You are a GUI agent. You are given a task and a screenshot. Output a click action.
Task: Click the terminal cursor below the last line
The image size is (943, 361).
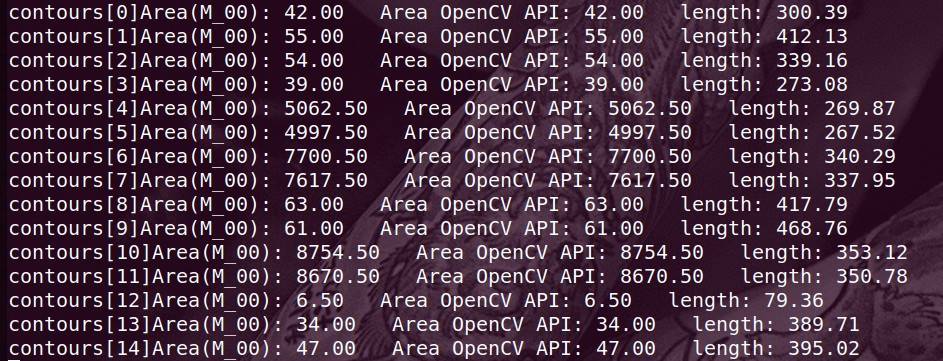pos(14,360)
